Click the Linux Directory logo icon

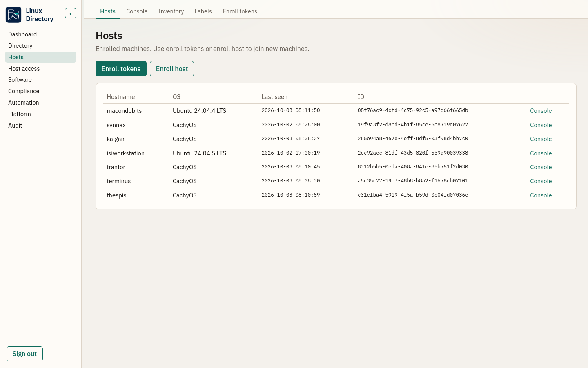tap(13, 15)
